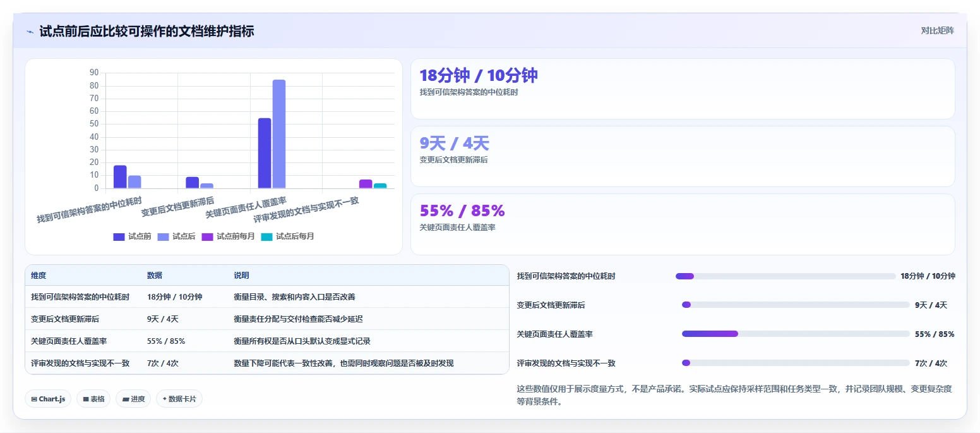
Task: Toggle the 试点后每月 legend item
Action: (x=287, y=236)
